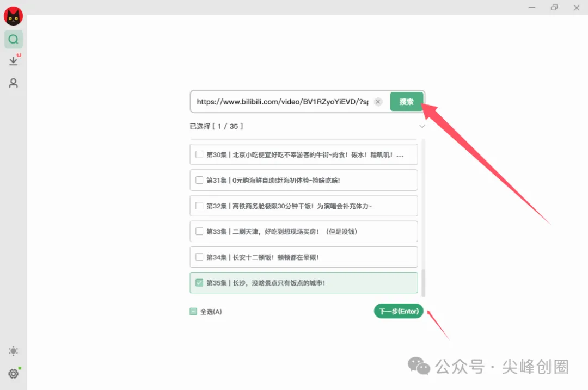Open the user account sidebar icon
The width and height of the screenshot is (588, 390).
14,83
